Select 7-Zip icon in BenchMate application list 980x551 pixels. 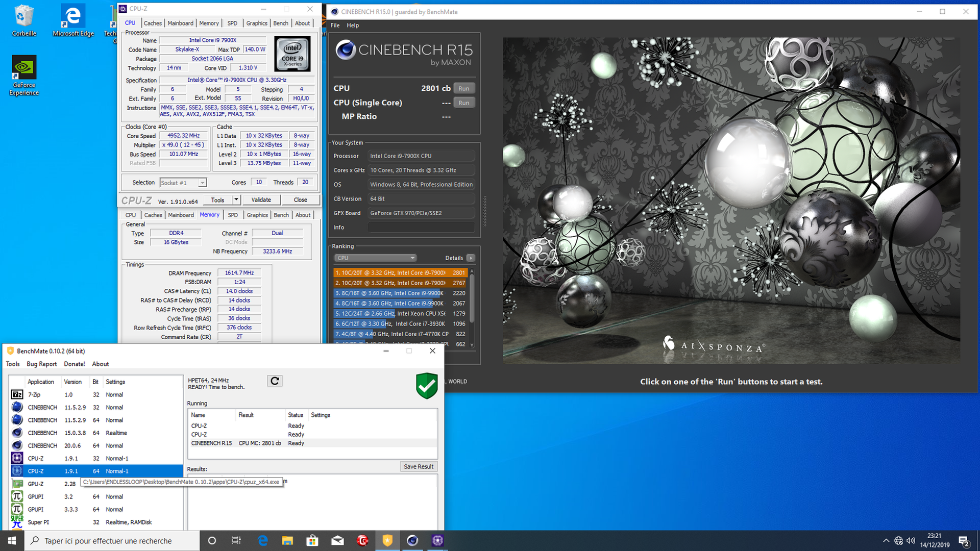pyautogui.click(x=17, y=394)
